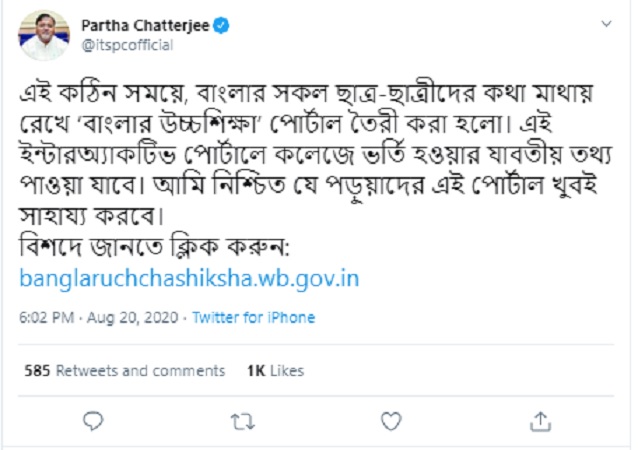Image resolution: width=638 pixels, height=450 pixels.
Task: Click the 6:02 PM time
Action: [45, 318]
